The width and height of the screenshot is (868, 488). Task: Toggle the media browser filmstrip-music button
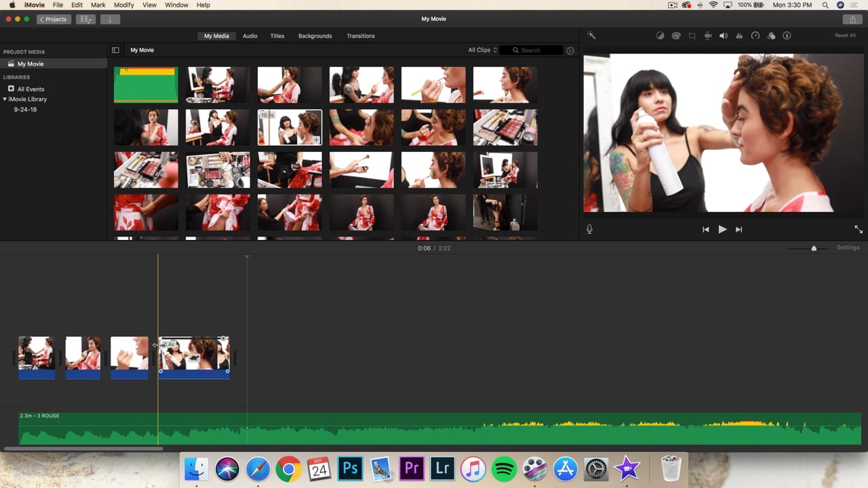pyautogui.click(x=86, y=19)
